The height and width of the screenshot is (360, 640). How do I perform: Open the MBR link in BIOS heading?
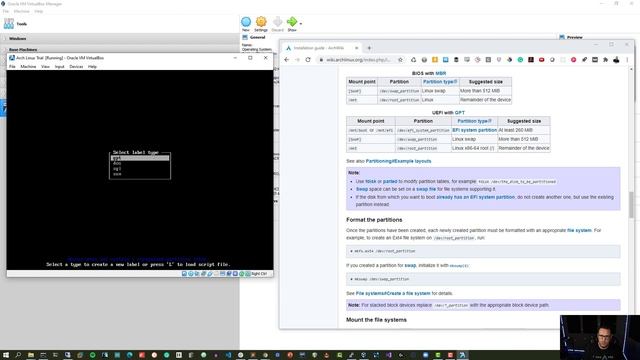(441, 73)
